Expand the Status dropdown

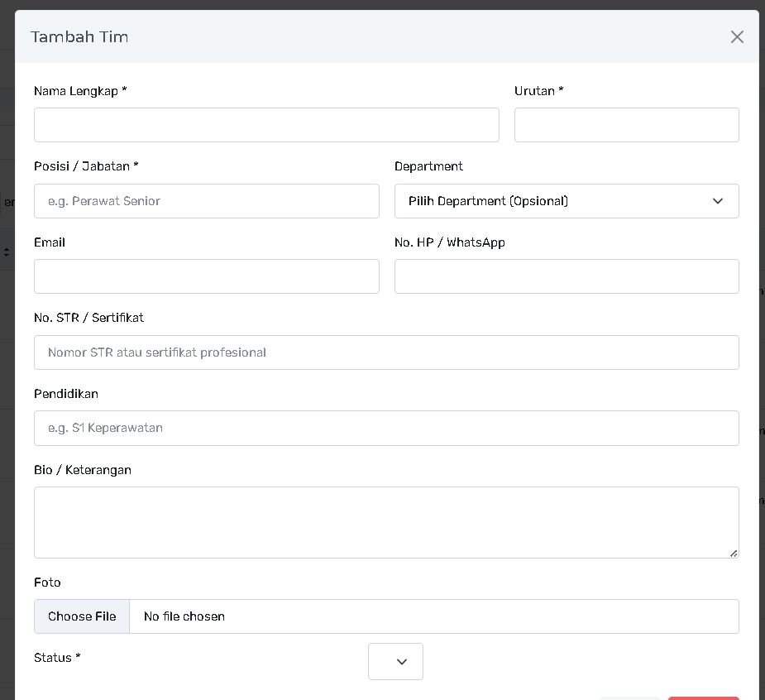pos(395,661)
